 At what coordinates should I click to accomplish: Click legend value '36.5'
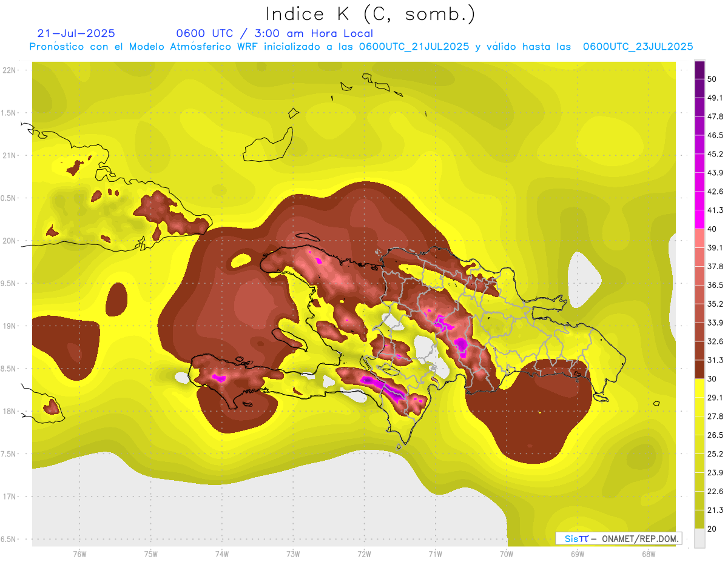click(715, 285)
